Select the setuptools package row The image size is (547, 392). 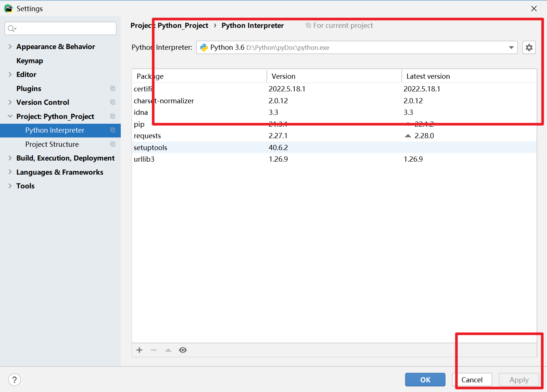tap(334, 148)
